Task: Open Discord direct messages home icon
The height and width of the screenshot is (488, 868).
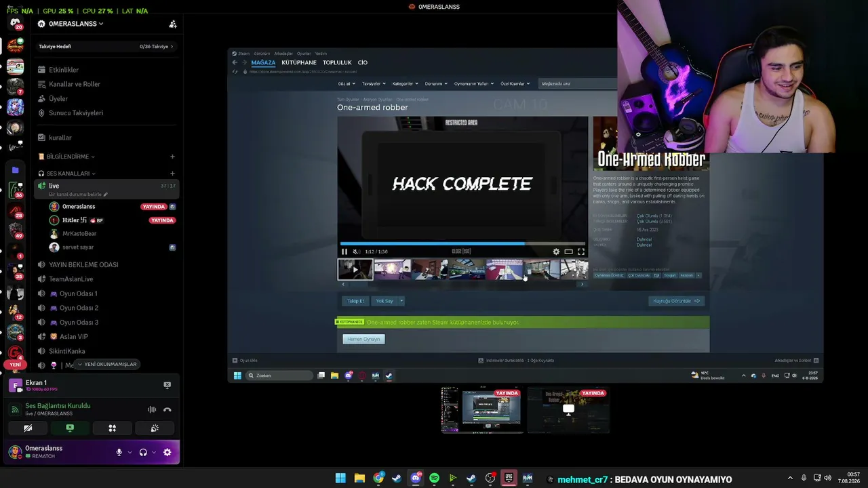Action: click(15, 24)
